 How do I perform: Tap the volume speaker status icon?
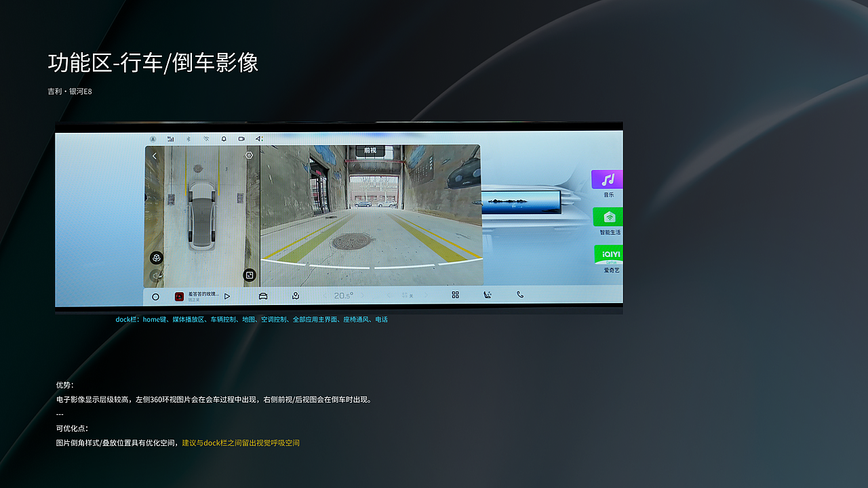pos(258,139)
